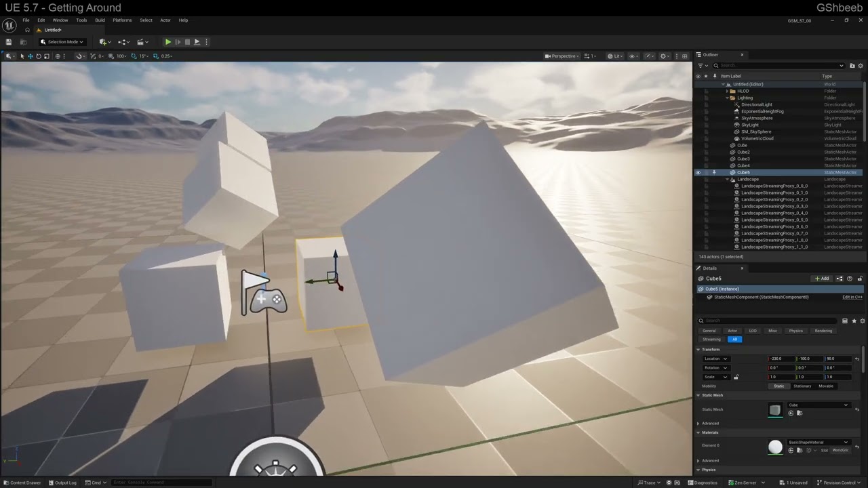Click the Unreal Engine logo icon
The image size is (868, 488).
pos(9,25)
